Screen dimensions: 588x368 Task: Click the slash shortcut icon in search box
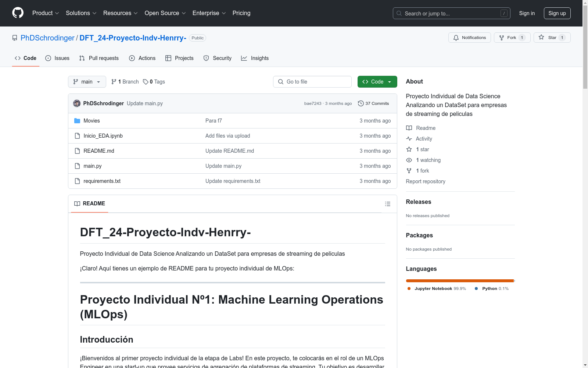[504, 13]
